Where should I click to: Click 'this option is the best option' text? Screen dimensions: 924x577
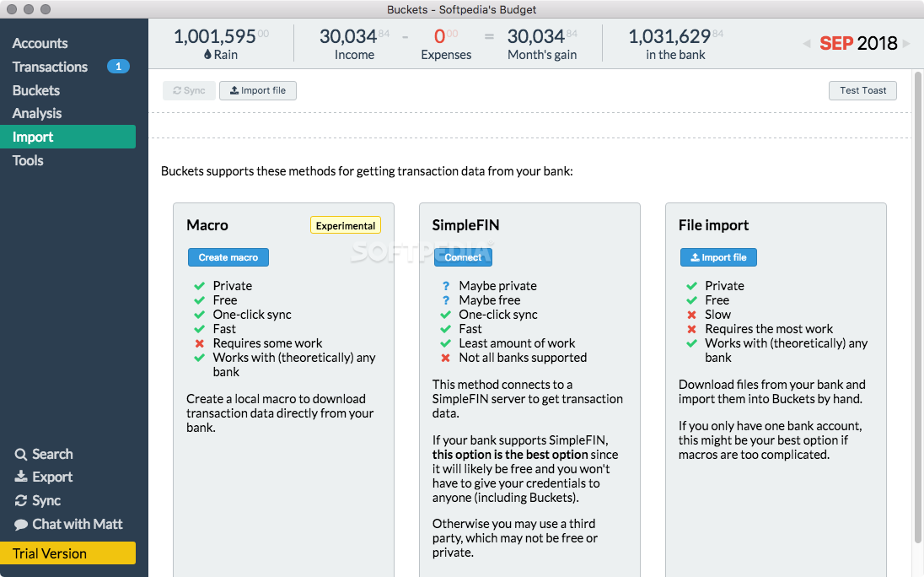click(510, 455)
